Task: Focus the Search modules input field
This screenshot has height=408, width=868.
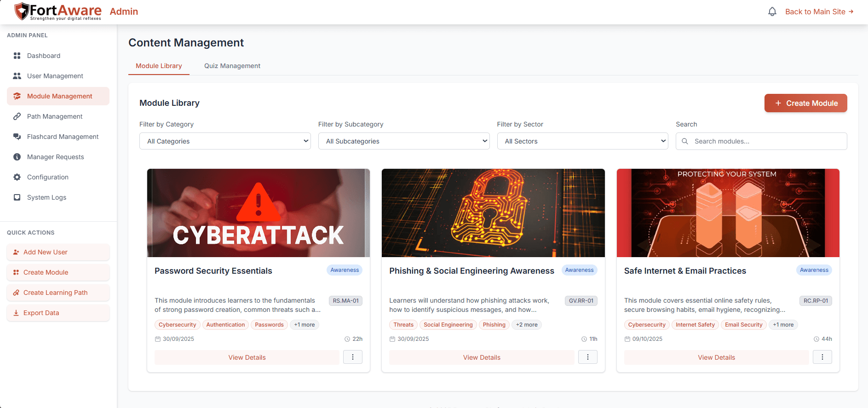Action: [x=761, y=141]
